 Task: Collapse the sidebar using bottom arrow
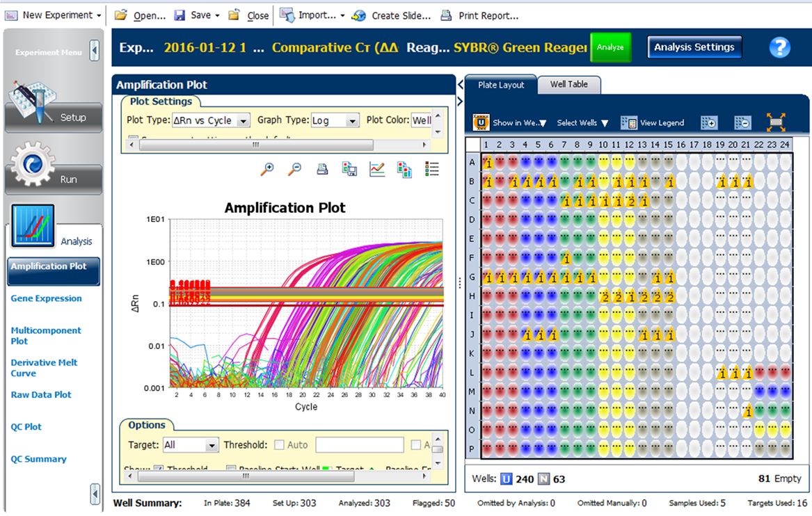(x=95, y=494)
